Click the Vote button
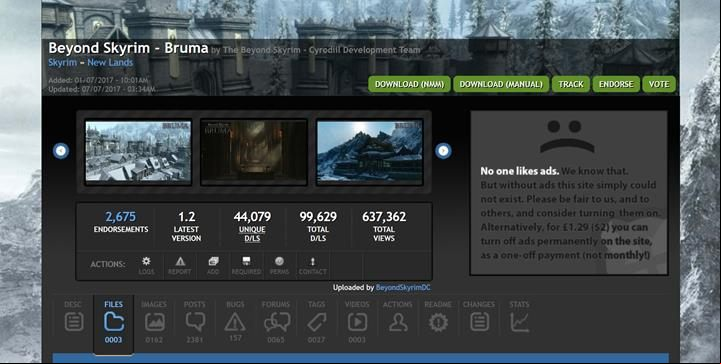Screen dimensions: 721x364 pos(659,85)
